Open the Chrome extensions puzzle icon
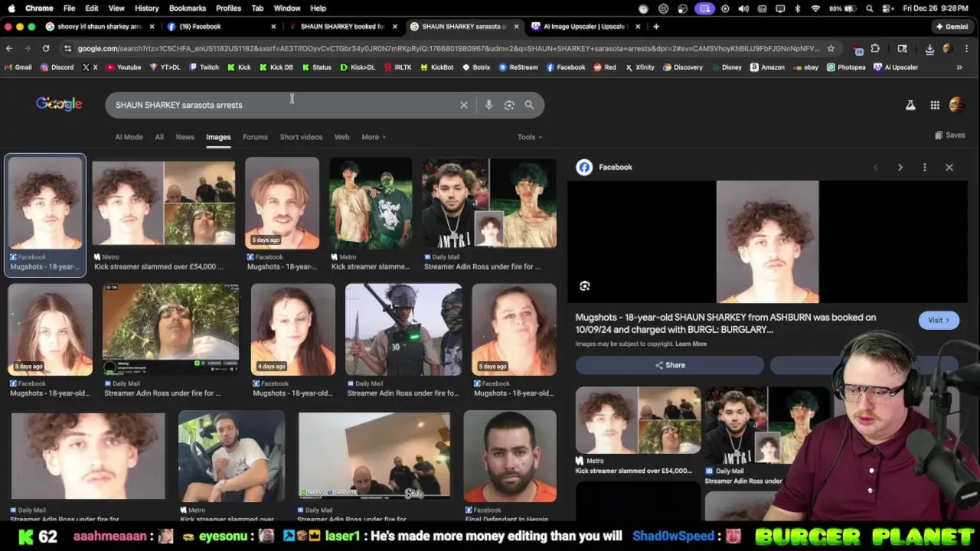Viewport: 980px width, 551px height. [x=875, y=48]
